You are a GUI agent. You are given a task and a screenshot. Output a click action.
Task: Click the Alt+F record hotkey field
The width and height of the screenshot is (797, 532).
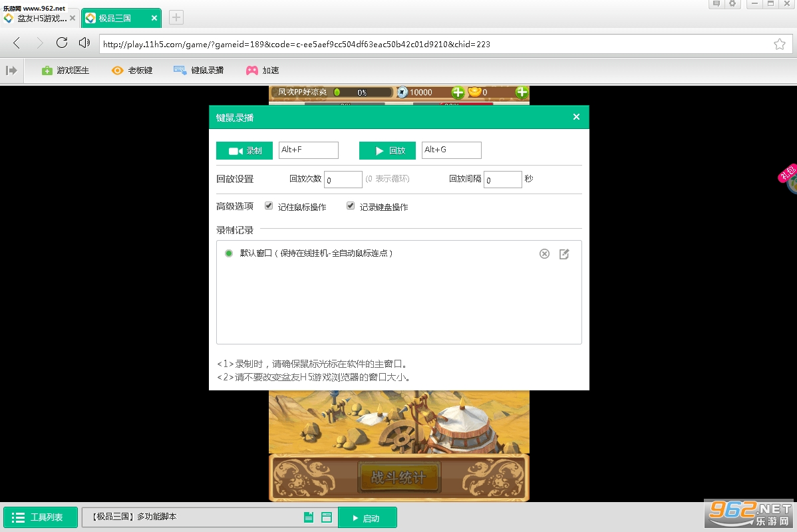(x=309, y=150)
